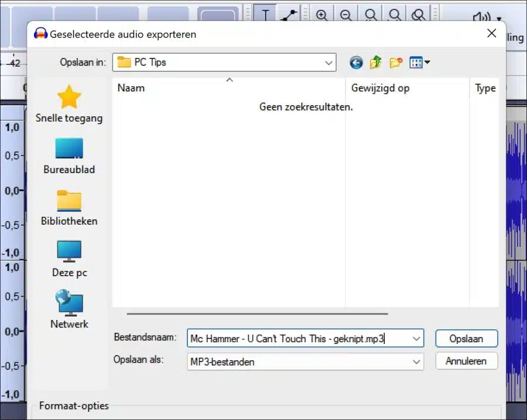Sort files by Gewijzigd op column
This screenshot has height=420, width=527.
[408, 88]
